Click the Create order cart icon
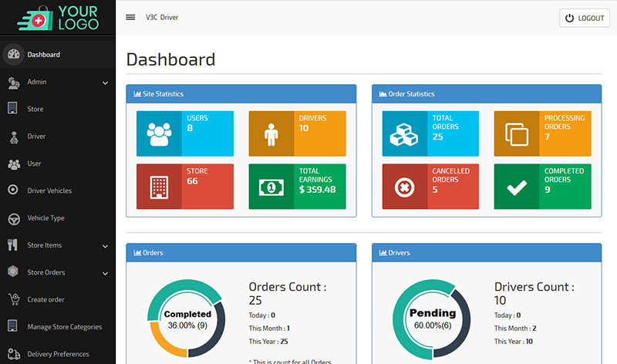Screen dimensions: 617x364 point(14,299)
